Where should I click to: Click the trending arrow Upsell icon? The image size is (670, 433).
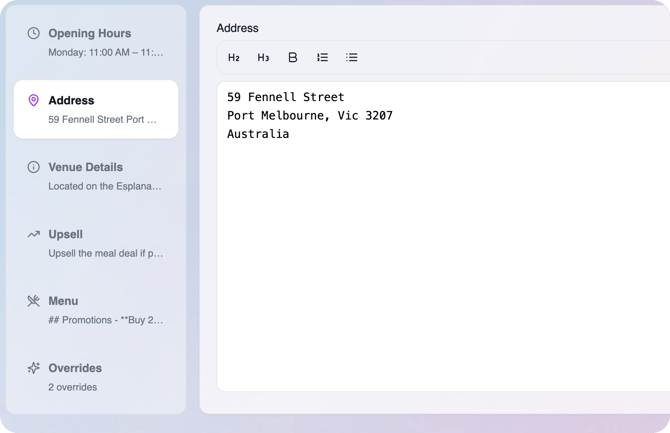pos(33,234)
